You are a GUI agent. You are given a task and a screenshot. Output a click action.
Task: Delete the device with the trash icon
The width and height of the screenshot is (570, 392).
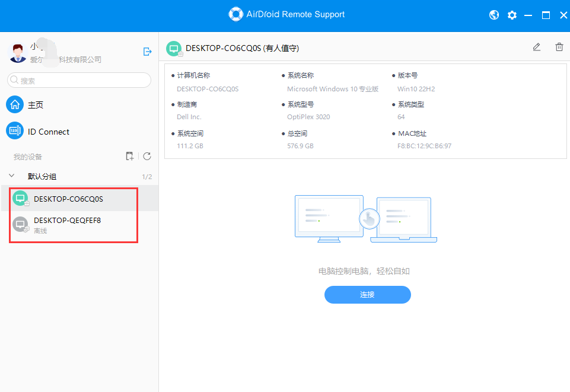tap(559, 47)
